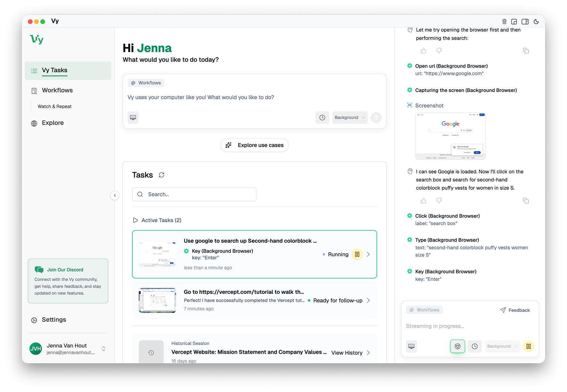567x392 pixels.
Task: Click the Feedback button in chat panel
Action: (x=515, y=310)
